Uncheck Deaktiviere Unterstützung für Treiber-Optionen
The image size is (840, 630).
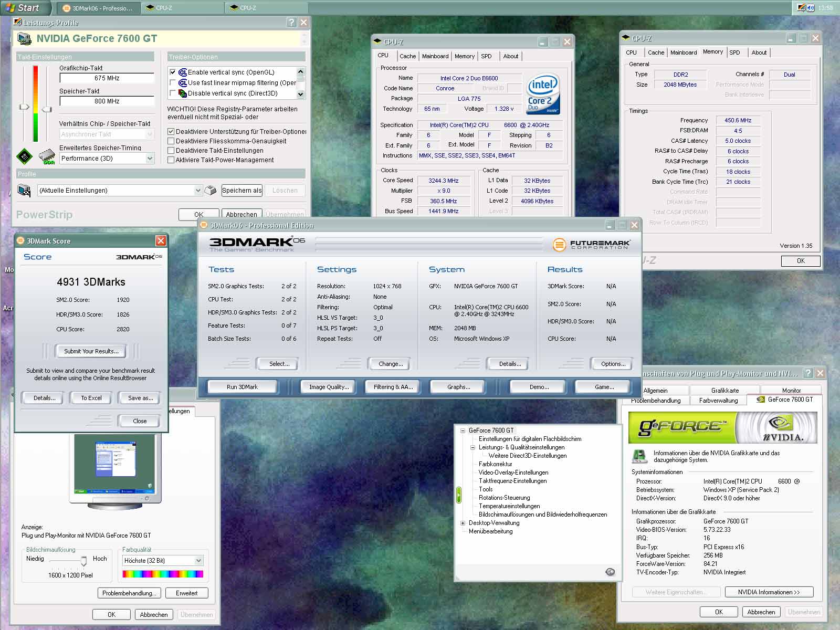171,132
